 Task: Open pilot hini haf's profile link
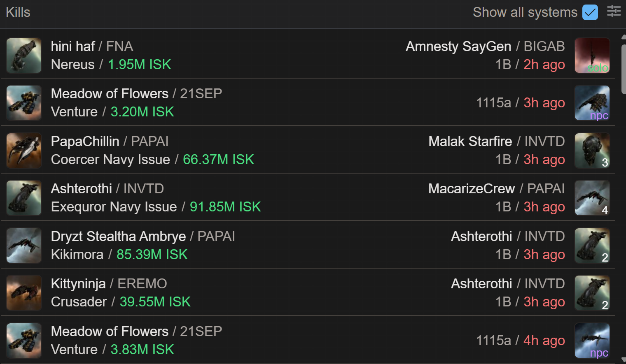[x=73, y=46]
